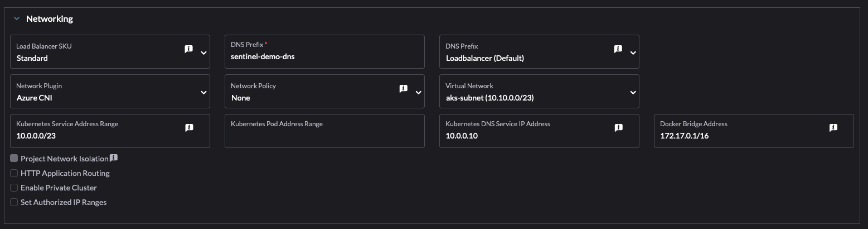Check the Enable Private Cluster option
This screenshot has height=229, width=868.
tap(14, 188)
